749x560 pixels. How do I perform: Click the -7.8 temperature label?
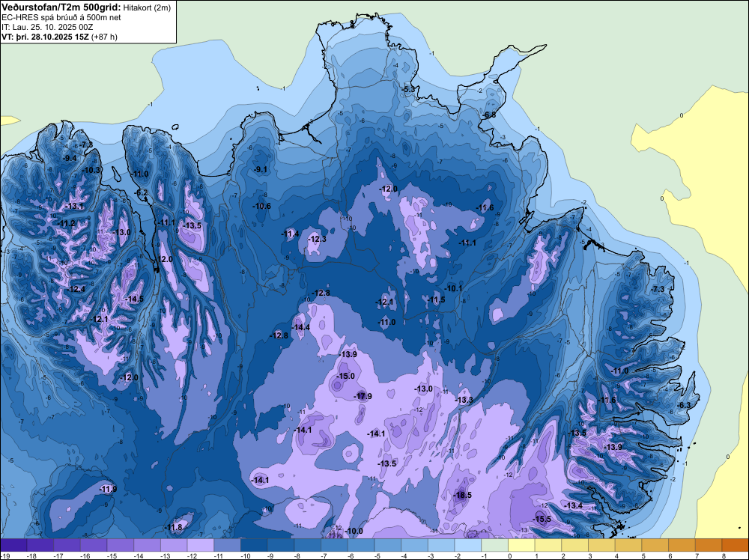point(86,144)
